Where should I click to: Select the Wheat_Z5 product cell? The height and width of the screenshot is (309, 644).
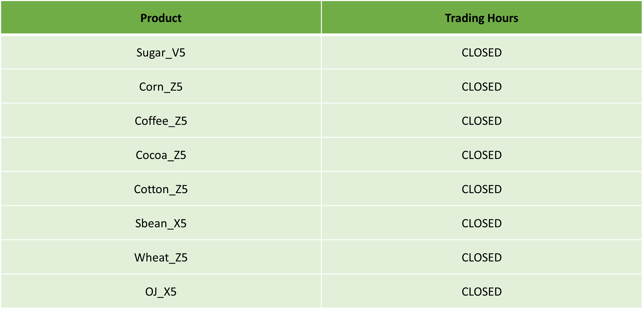click(161, 257)
